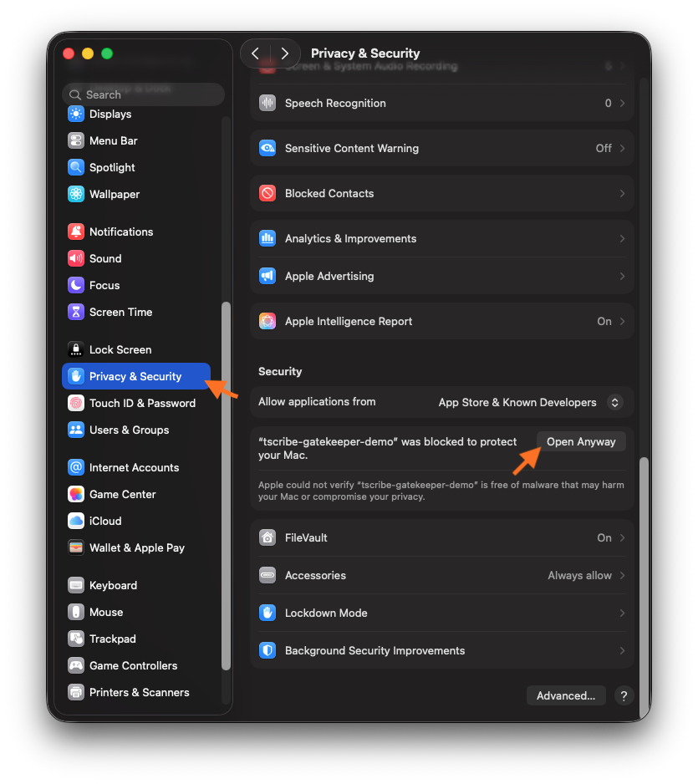Image resolution: width=698 pixels, height=784 pixels.
Task: Expand Sensitive Content Warning chevron
Action: click(x=622, y=148)
